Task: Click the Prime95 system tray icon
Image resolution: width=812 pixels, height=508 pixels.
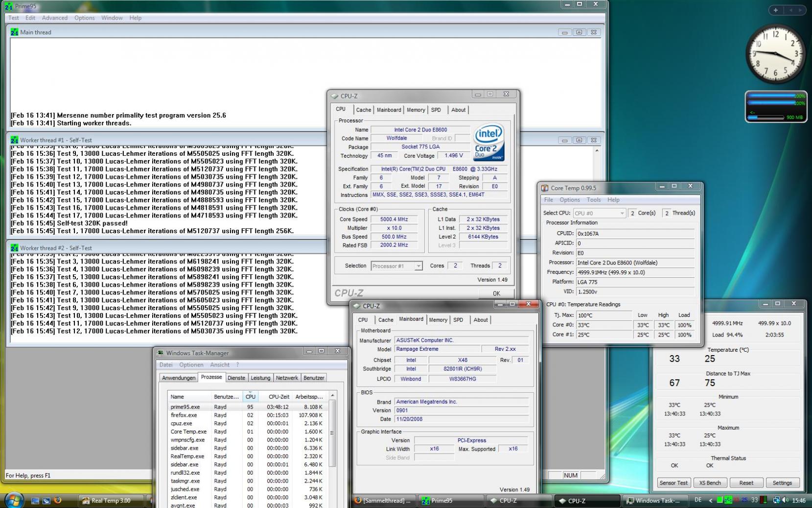Action: coord(728,500)
